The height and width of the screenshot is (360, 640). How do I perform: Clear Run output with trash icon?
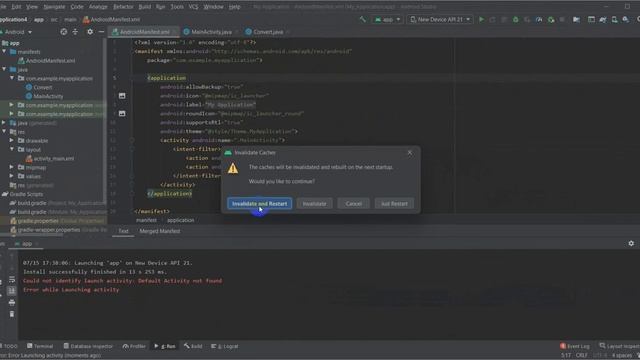(x=12, y=314)
